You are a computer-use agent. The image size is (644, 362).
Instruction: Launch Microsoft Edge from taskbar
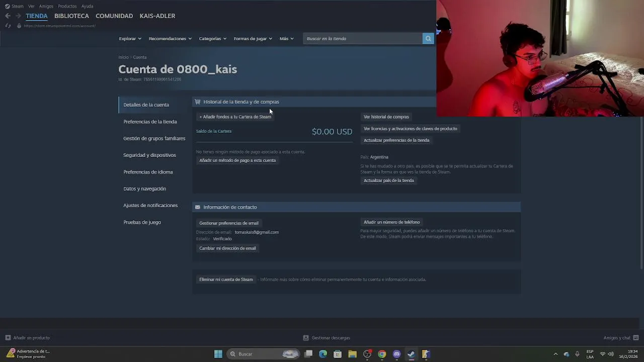pyautogui.click(x=323, y=354)
